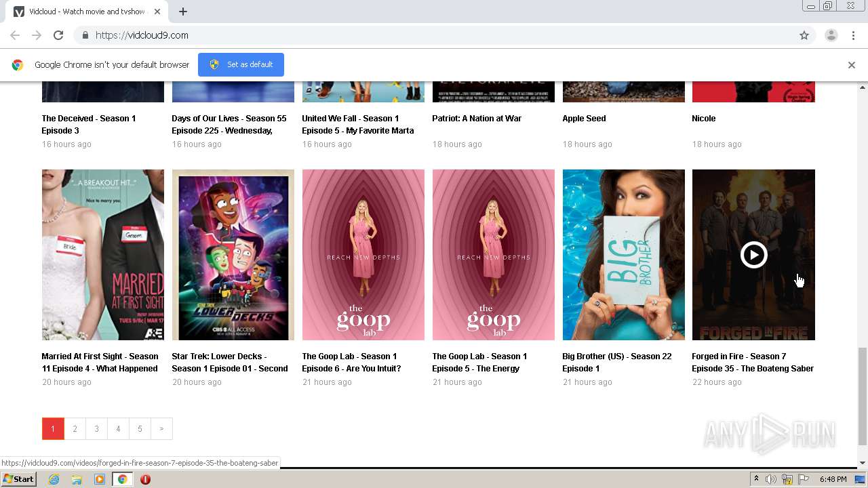Click the padlock site info icon
The height and width of the screenshot is (488, 868).
pos(85,35)
